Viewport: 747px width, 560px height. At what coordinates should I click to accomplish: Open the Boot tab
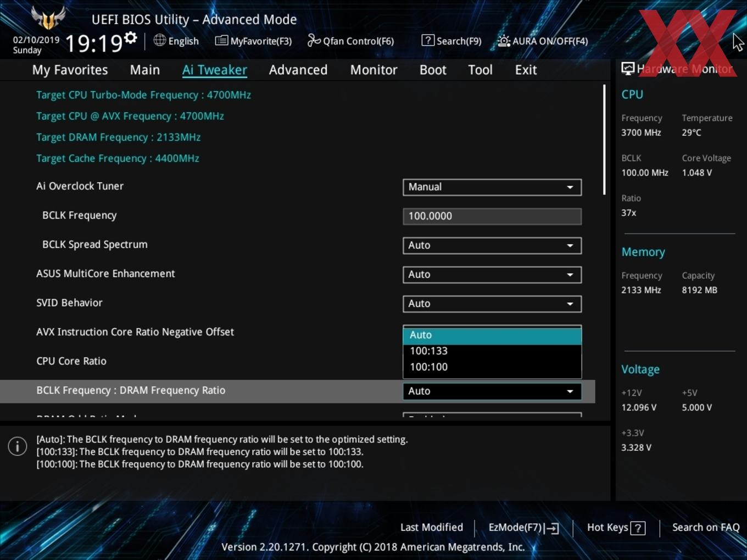click(433, 70)
